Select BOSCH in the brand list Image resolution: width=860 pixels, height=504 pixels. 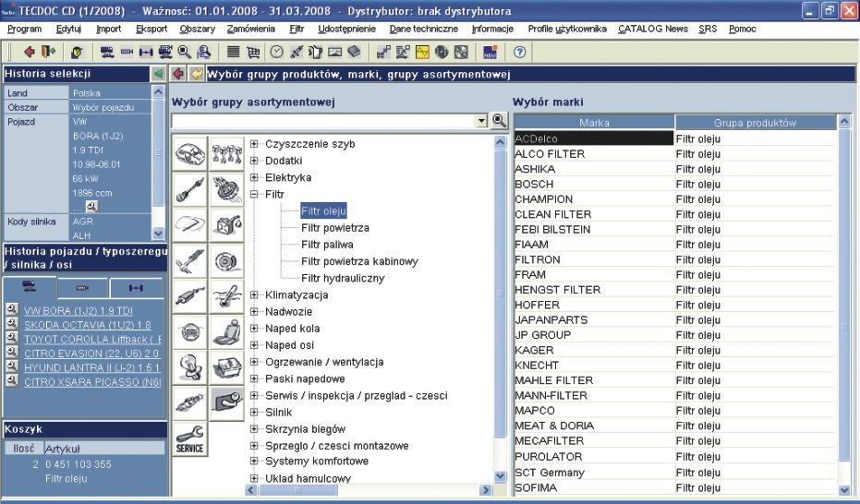593,184
